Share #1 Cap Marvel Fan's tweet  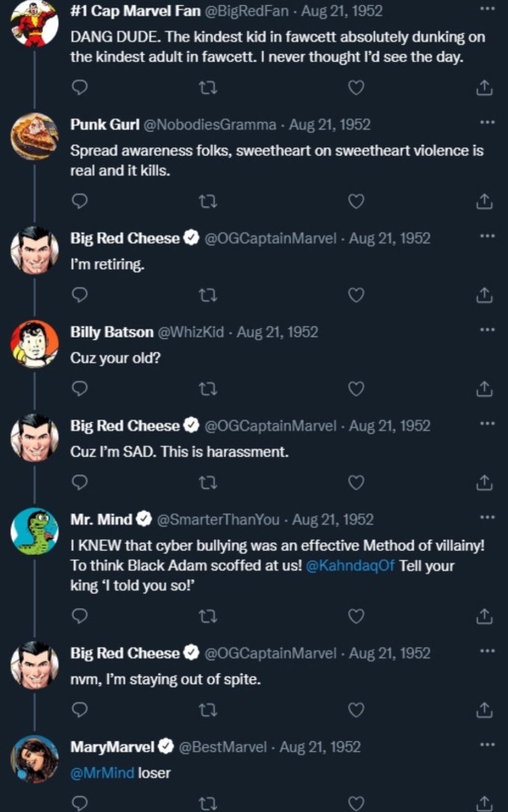tap(484, 87)
